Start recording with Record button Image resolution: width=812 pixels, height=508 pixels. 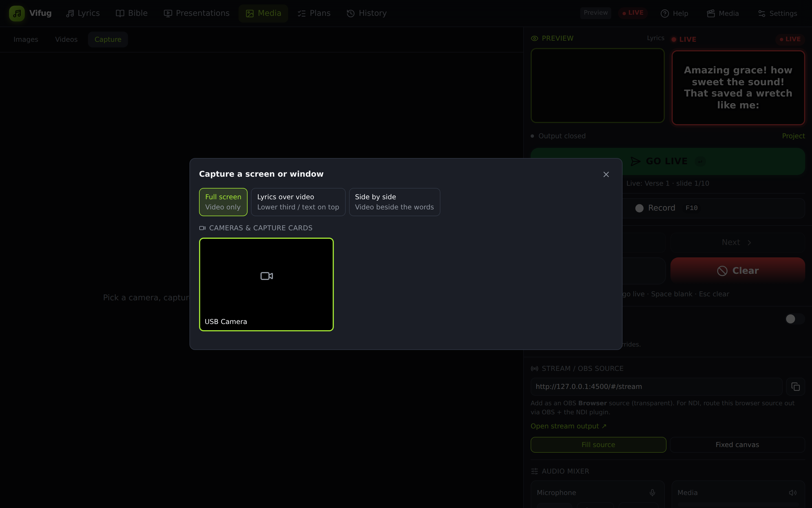[x=668, y=208]
